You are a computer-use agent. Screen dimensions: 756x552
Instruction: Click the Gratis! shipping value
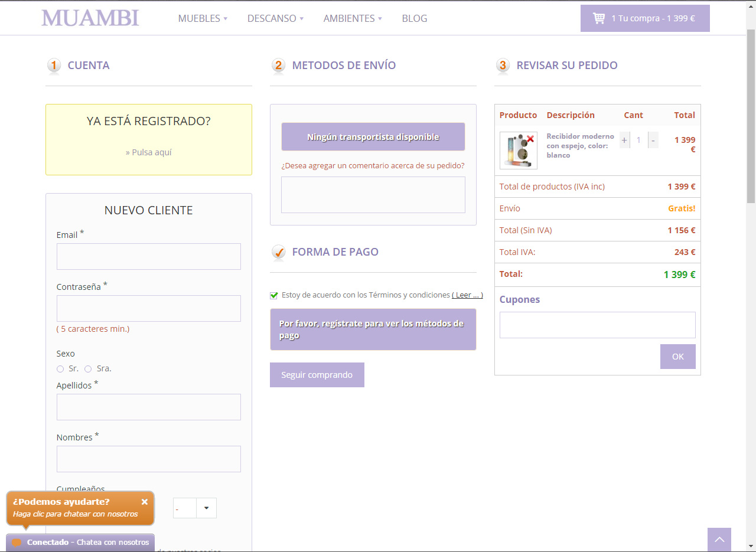pyautogui.click(x=682, y=208)
